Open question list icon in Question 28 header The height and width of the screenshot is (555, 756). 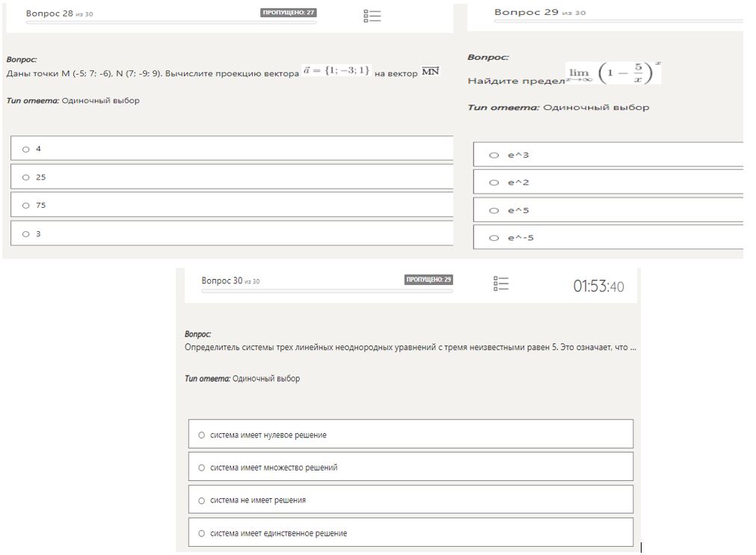(x=372, y=16)
